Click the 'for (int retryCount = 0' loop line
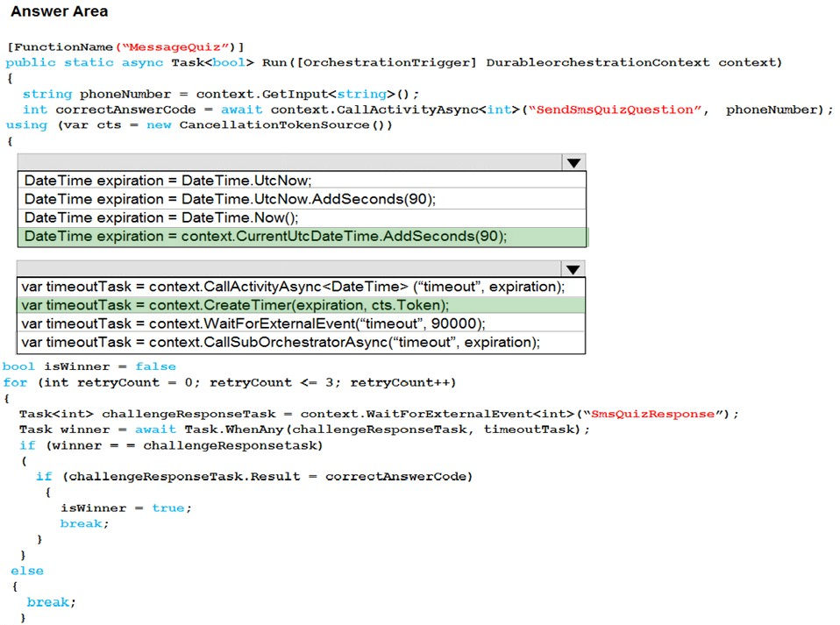 [x=230, y=383]
